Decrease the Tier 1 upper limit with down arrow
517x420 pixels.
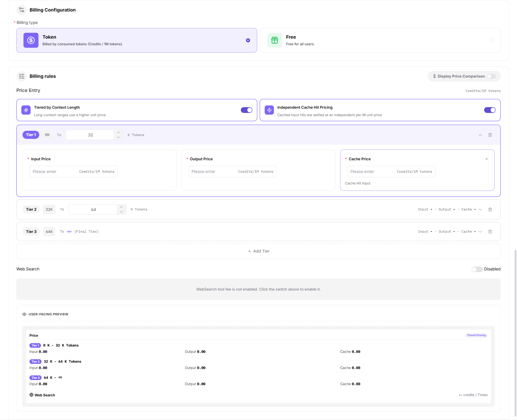point(118,138)
